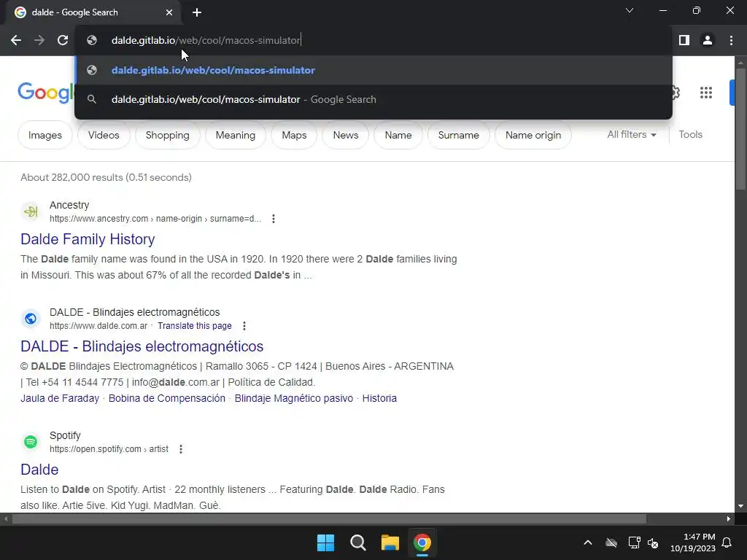Open a new tab with plus icon
The height and width of the screenshot is (560, 747).
tap(197, 12)
